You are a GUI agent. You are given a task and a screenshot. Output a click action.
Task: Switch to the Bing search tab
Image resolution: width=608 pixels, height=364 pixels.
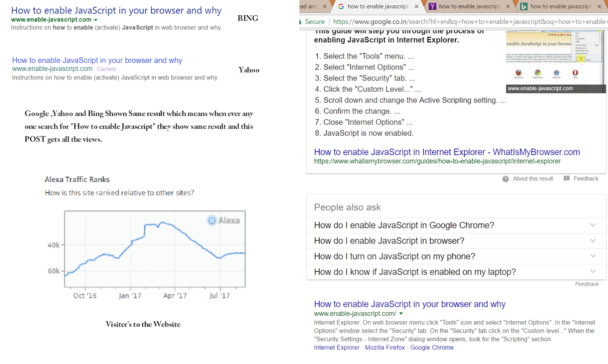click(x=561, y=6)
